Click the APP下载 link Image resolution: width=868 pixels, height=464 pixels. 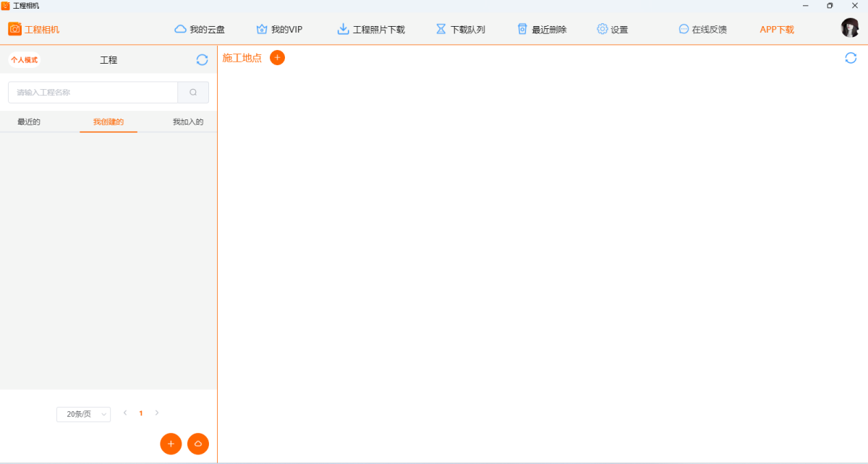pyautogui.click(x=776, y=30)
